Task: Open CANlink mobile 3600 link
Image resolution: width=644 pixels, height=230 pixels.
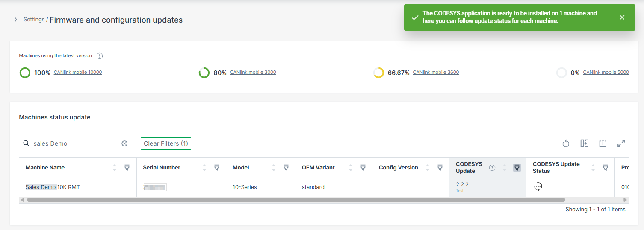Action: (x=436, y=73)
